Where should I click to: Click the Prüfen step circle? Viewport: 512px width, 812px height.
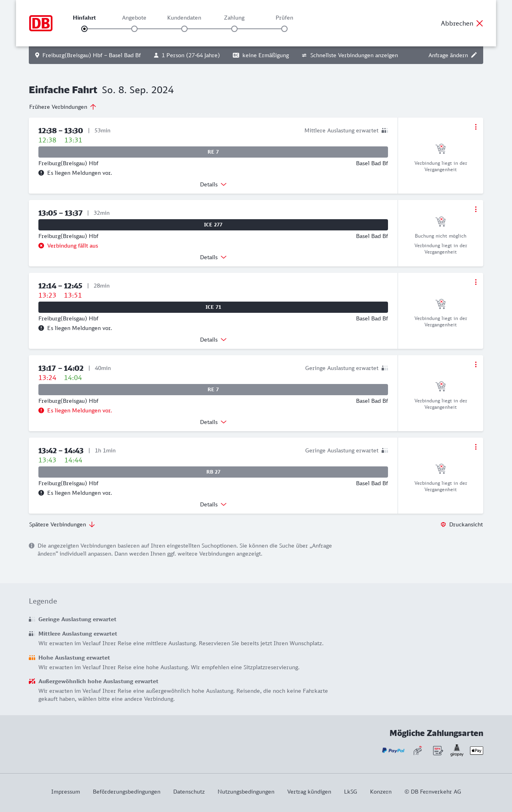[284, 29]
